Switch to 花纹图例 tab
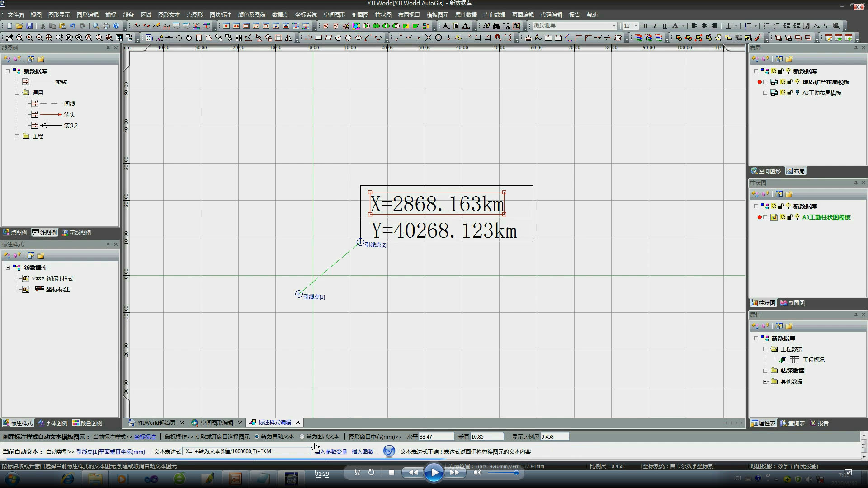The height and width of the screenshot is (488, 868). 76,232
